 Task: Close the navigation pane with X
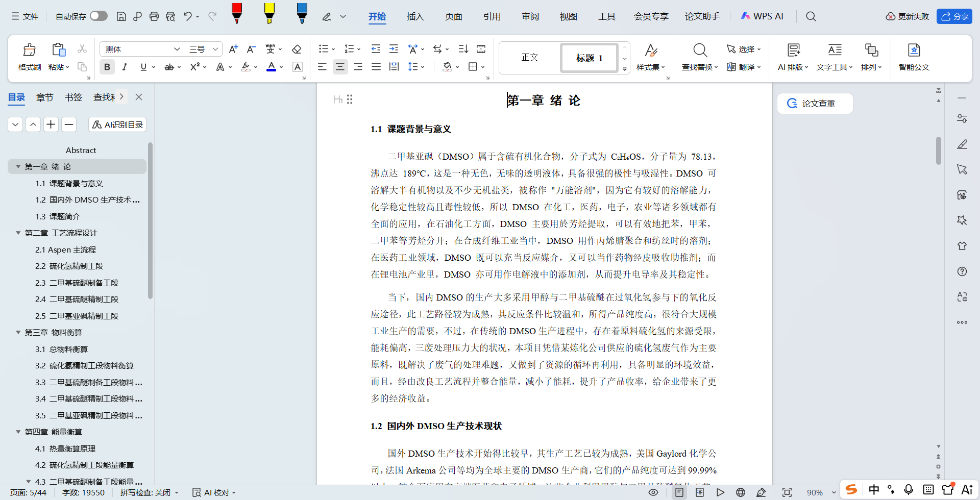click(138, 97)
